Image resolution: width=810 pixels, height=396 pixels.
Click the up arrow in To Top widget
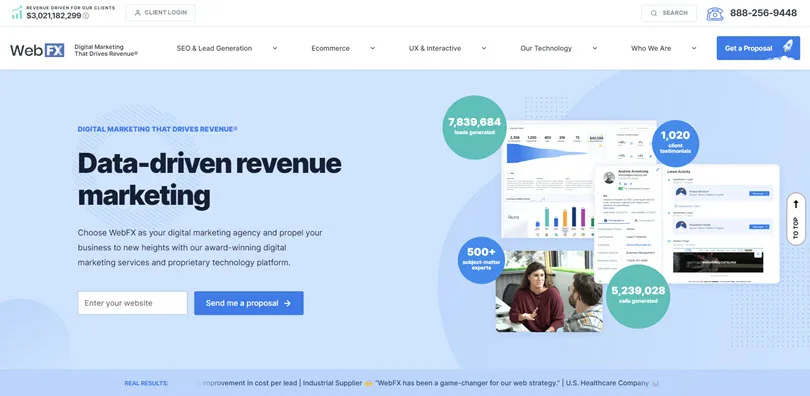pos(796,204)
